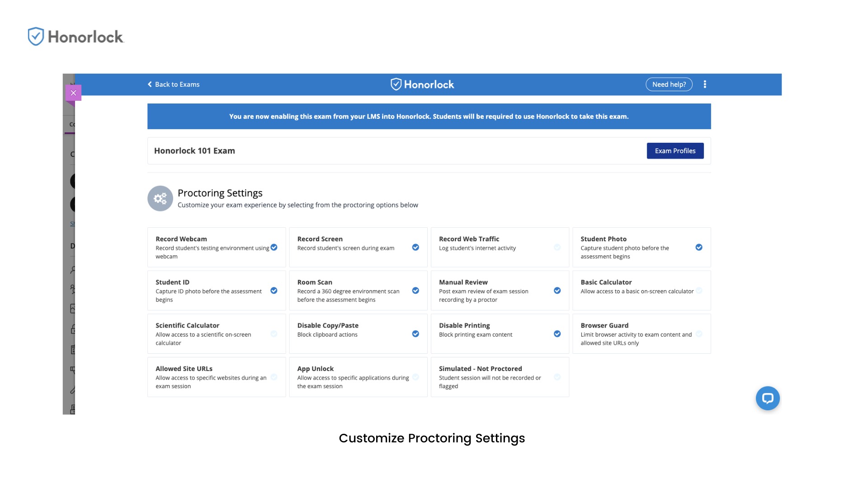Click the Honorlock logo at top left
Screen dimensions: 868x488
pyautogui.click(x=75, y=37)
